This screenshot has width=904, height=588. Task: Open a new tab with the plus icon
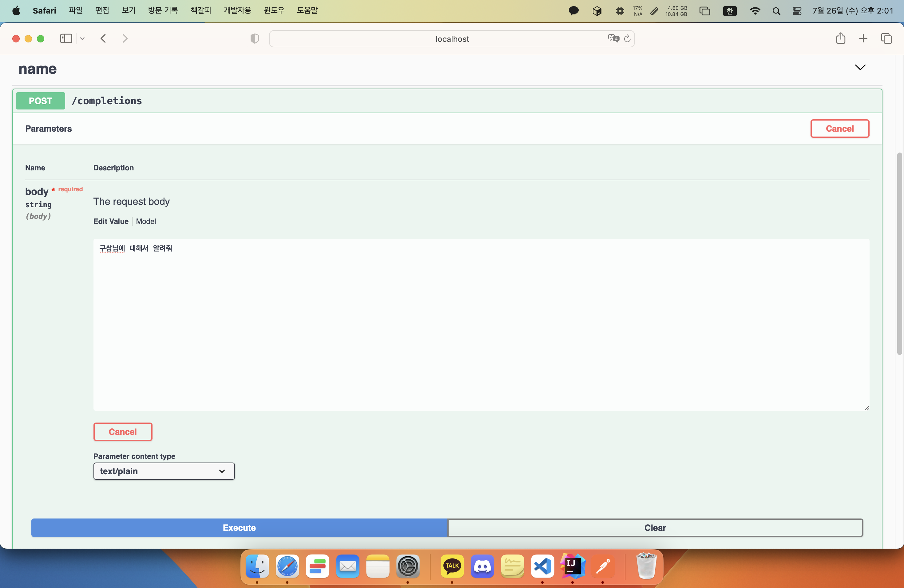[863, 38]
